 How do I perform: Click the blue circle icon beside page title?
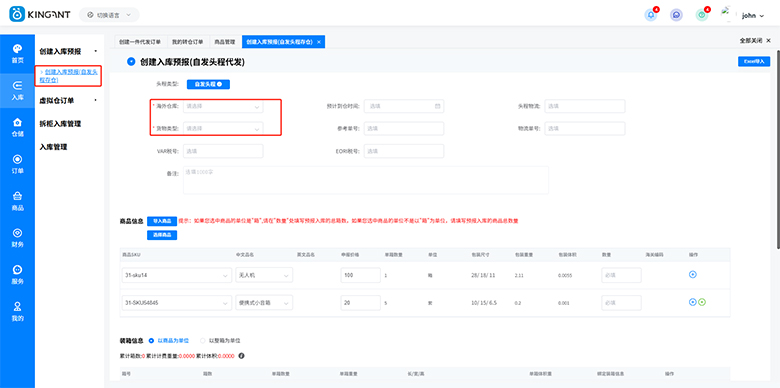[131, 62]
